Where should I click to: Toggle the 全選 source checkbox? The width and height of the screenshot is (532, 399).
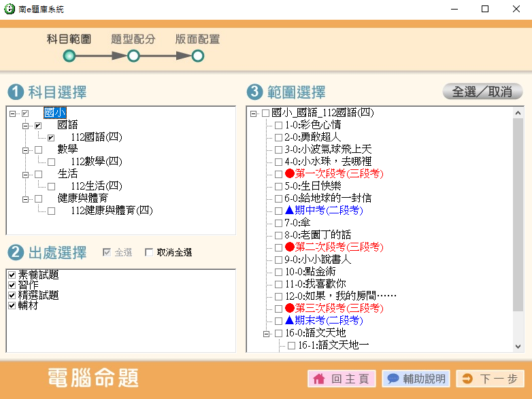click(107, 252)
